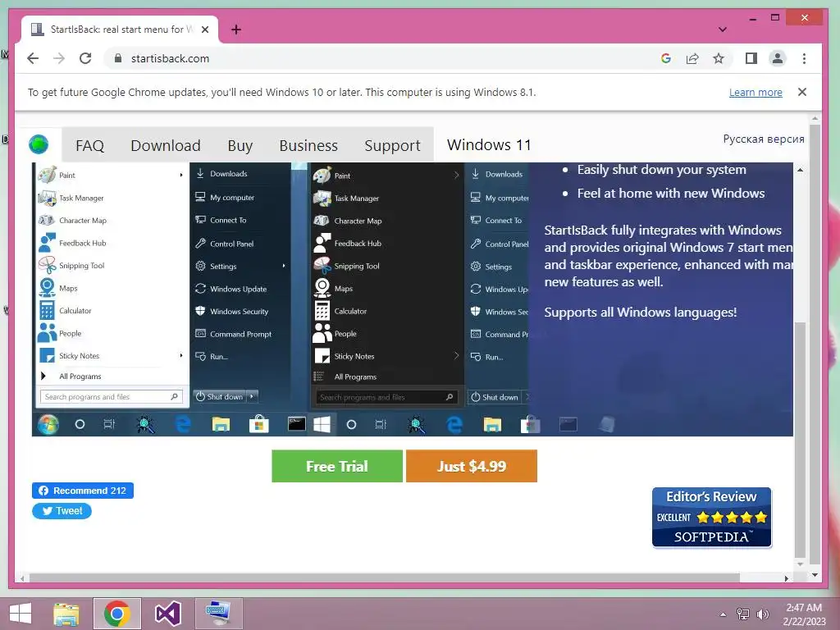This screenshot has width=840, height=630.
Task: Click the Tweet button
Action: [62, 510]
